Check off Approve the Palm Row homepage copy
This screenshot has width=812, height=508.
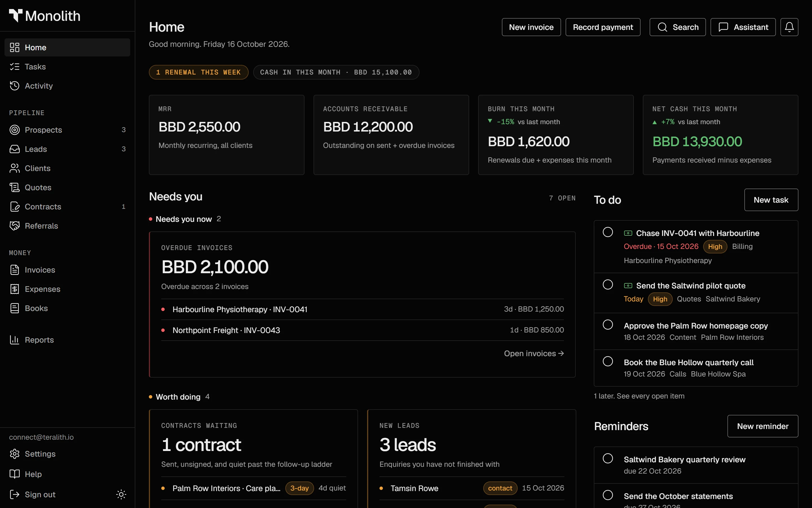(608, 324)
